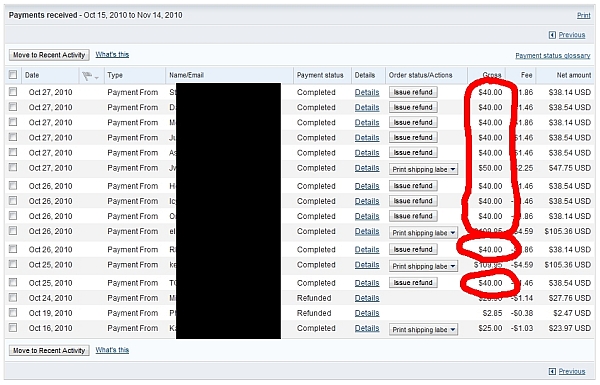This screenshot has height=385, width=600.
Task: Open Print shipping label dropdown for $47.75 payment
Action: [x=423, y=169]
